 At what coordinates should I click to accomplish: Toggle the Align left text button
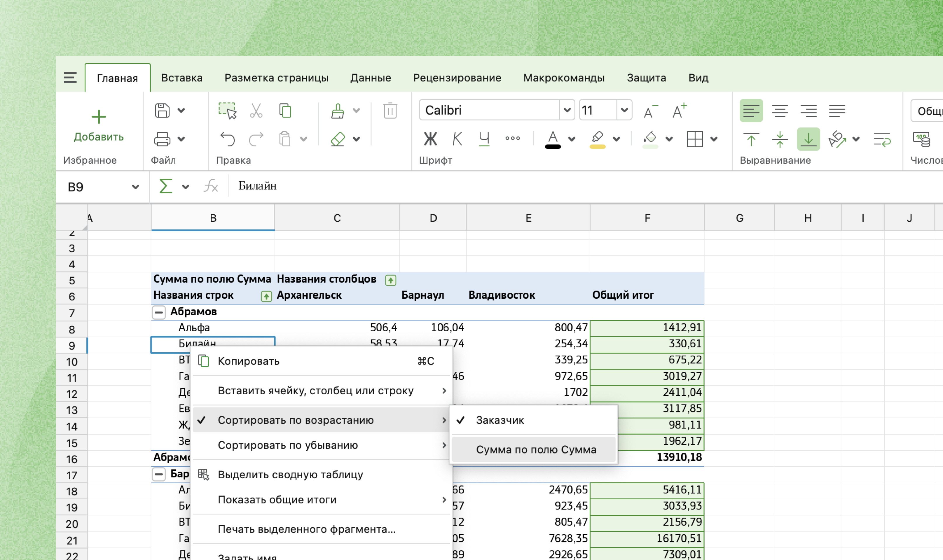click(751, 111)
